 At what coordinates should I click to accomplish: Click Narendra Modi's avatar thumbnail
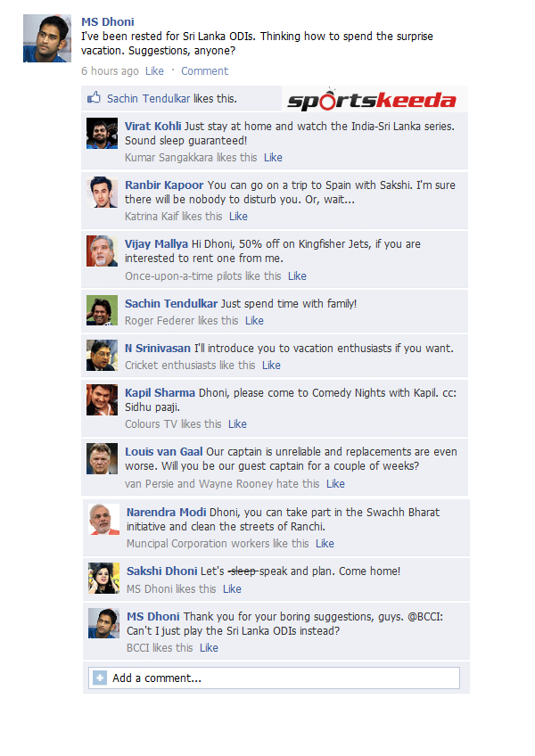103,519
